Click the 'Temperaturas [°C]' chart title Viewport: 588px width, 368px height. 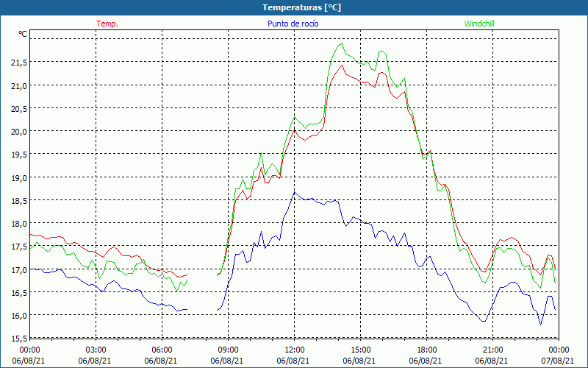tap(301, 7)
